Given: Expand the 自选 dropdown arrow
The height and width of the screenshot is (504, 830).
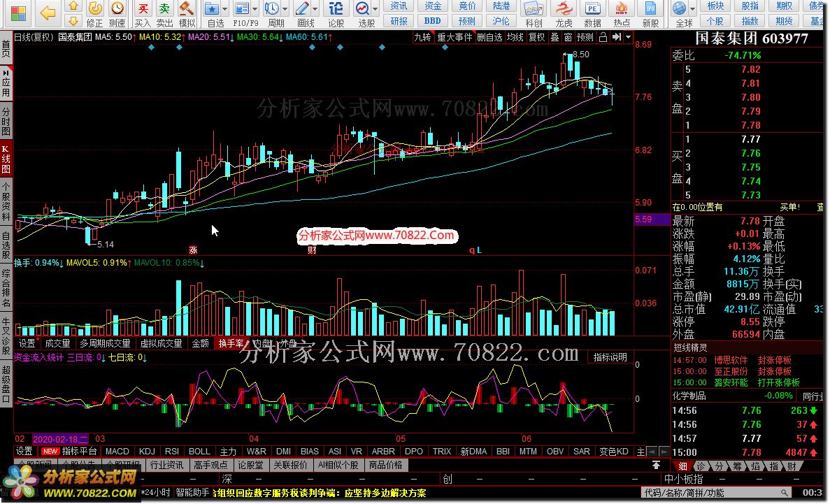Looking at the screenshot, I should point(224,9).
